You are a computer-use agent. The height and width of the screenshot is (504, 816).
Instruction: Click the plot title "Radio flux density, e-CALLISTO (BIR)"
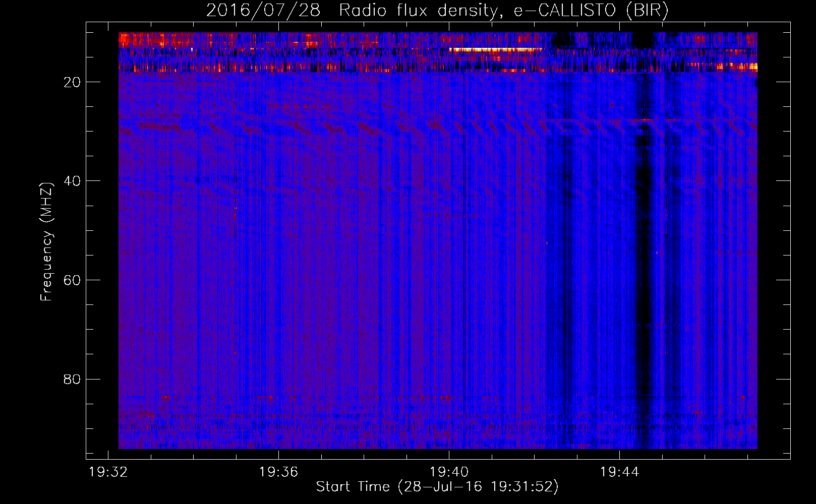click(503, 11)
